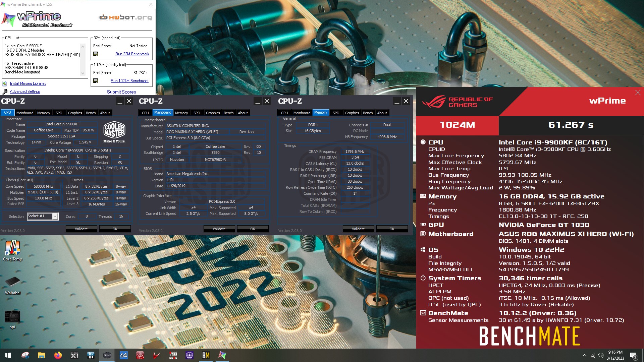This screenshot has height=362, width=644.
Task: Open About tab in third CPU-Z window
Action: [x=382, y=113]
